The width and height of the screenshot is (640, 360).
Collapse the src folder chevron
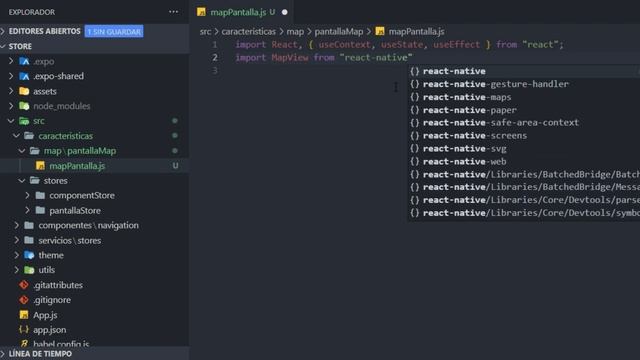[11, 121]
